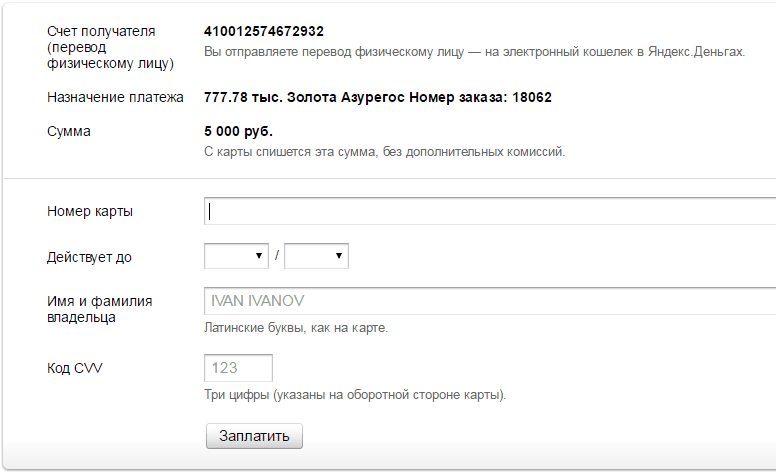Click the Счет получателя label

click(x=110, y=47)
